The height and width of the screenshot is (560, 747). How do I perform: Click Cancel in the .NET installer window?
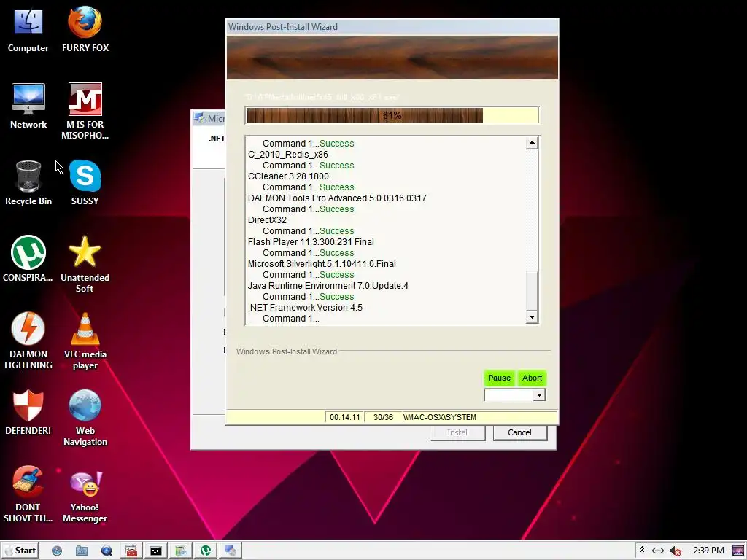pyautogui.click(x=519, y=432)
